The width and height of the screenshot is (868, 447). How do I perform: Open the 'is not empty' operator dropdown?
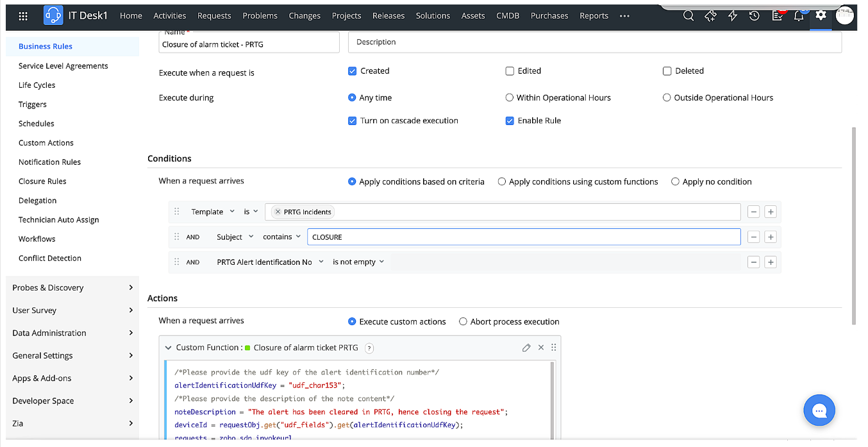[x=358, y=262]
